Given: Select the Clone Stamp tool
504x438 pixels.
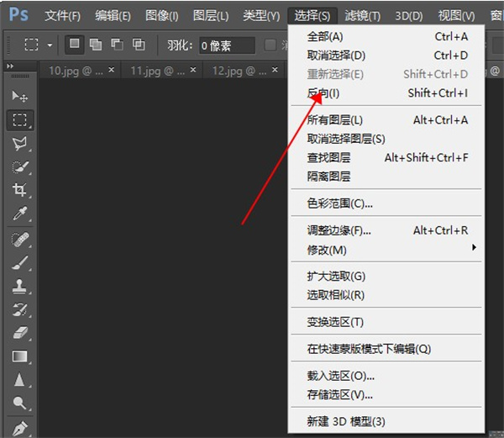Looking at the screenshot, I should pos(20,286).
